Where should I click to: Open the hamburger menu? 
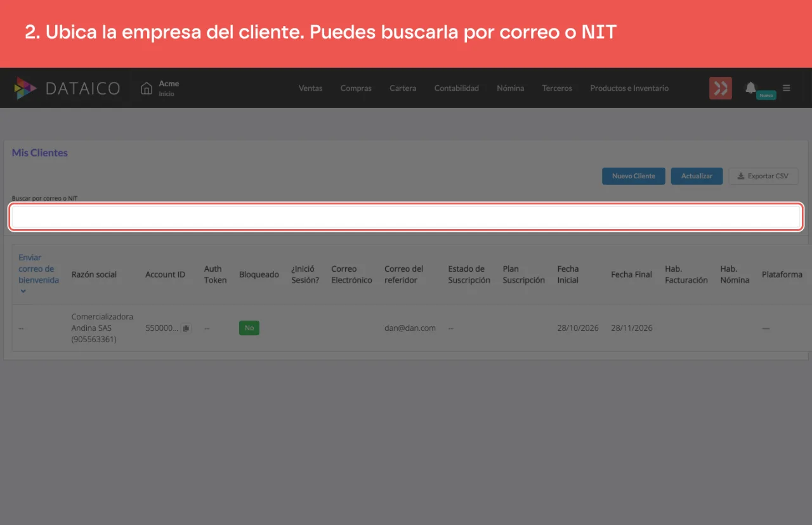click(787, 88)
